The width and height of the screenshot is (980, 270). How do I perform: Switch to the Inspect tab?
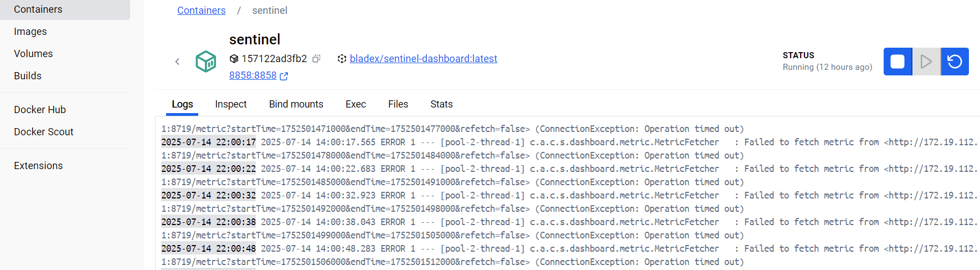(231, 104)
